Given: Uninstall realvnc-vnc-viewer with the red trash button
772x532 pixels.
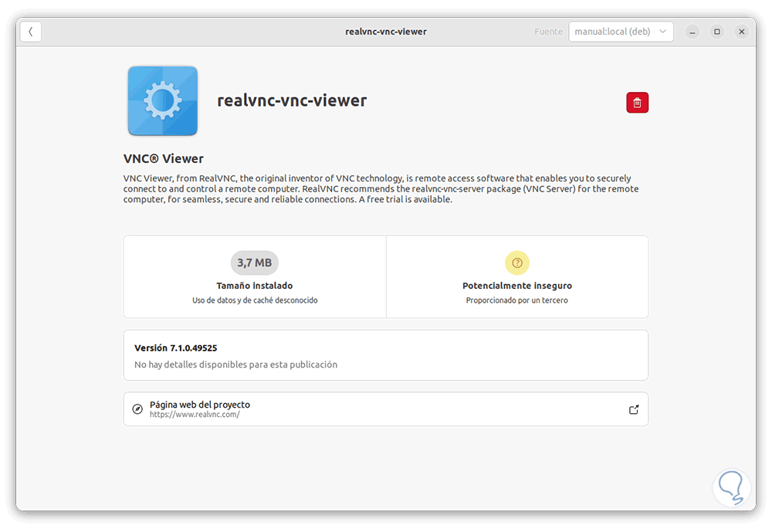Looking at the screenshot, I should (x=637, y=103).
